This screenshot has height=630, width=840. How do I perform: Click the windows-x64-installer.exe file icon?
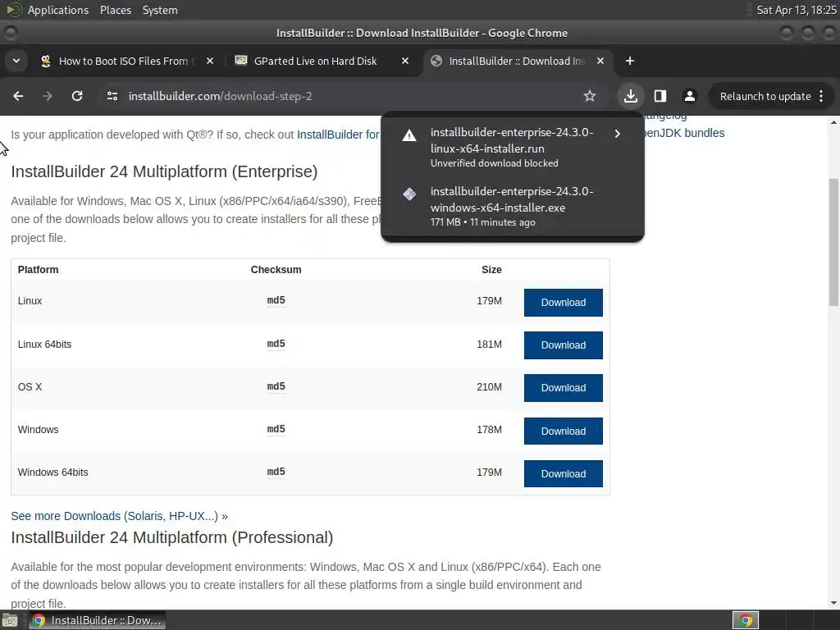coord(409,194)
